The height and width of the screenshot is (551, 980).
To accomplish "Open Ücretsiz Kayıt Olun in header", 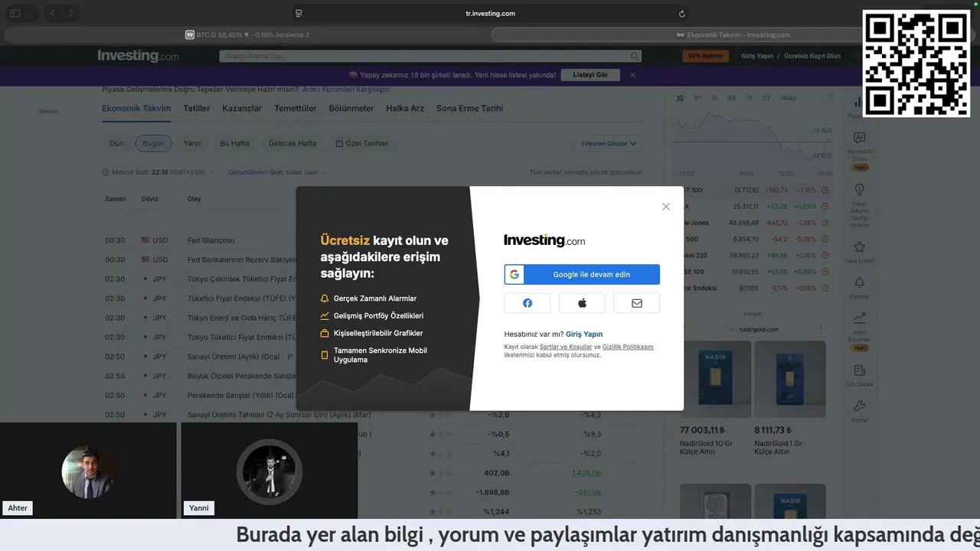I will 812,56.
